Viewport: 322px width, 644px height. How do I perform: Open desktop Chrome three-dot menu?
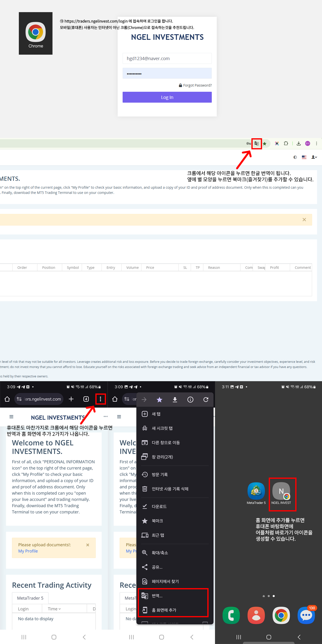pos(317,143)
